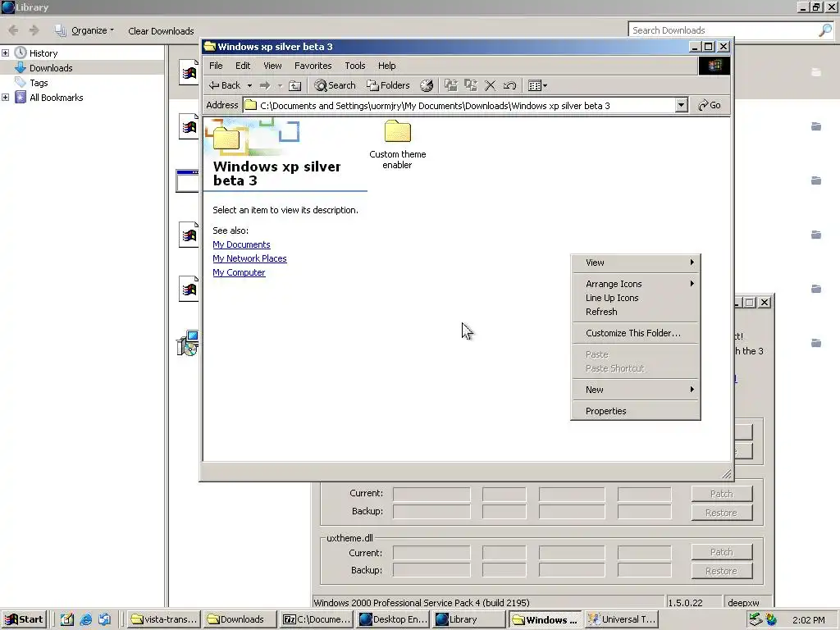Image resolution: width=840 pixels, height=630 pixels.
Task: Click the Copy To icon in the Explorer toolbar
Action: click(x=470, y=85)
